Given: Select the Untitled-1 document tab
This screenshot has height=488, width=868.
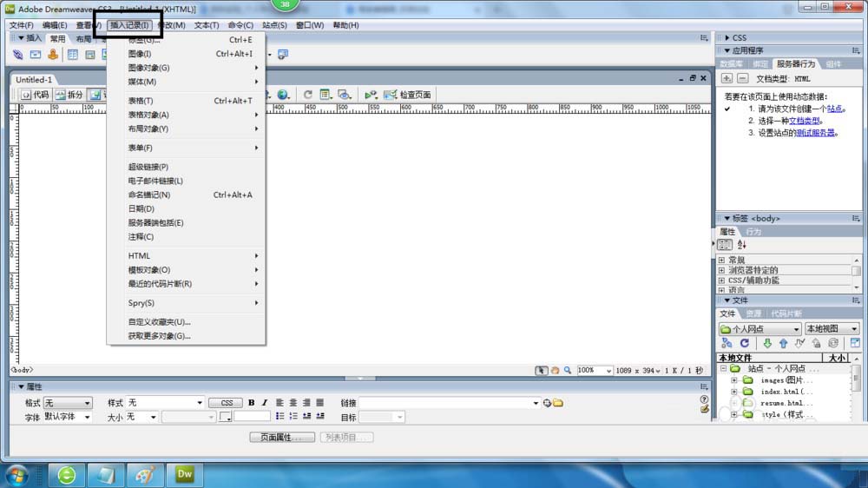Looking at the screenshot, I should [x=34, y=79].
